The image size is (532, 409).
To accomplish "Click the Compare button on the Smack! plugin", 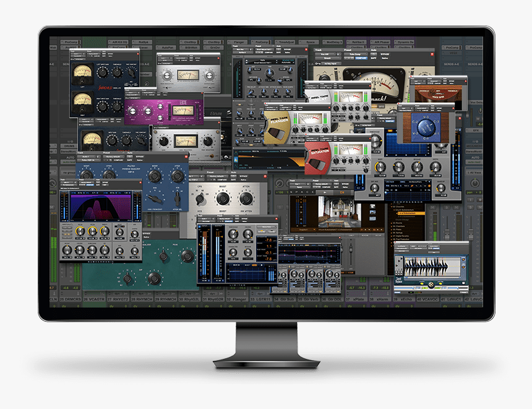I will pyautogui.click(x=362, y=58).
